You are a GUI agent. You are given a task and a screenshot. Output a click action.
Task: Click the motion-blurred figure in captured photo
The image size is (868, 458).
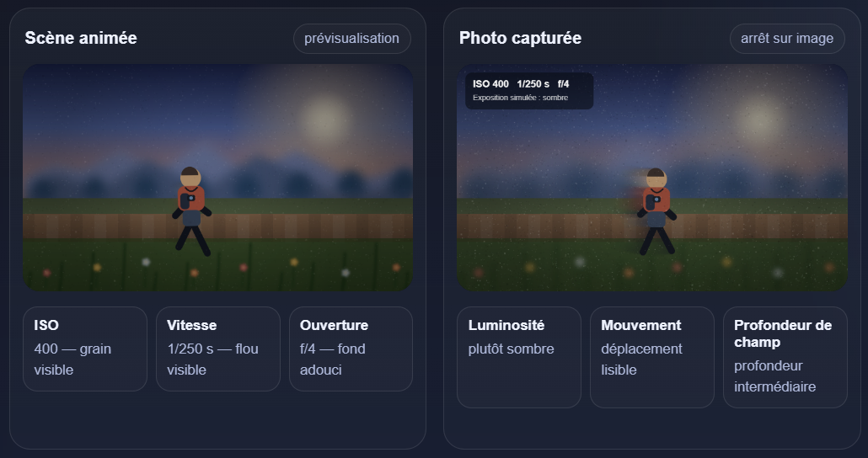coord(654,210)
